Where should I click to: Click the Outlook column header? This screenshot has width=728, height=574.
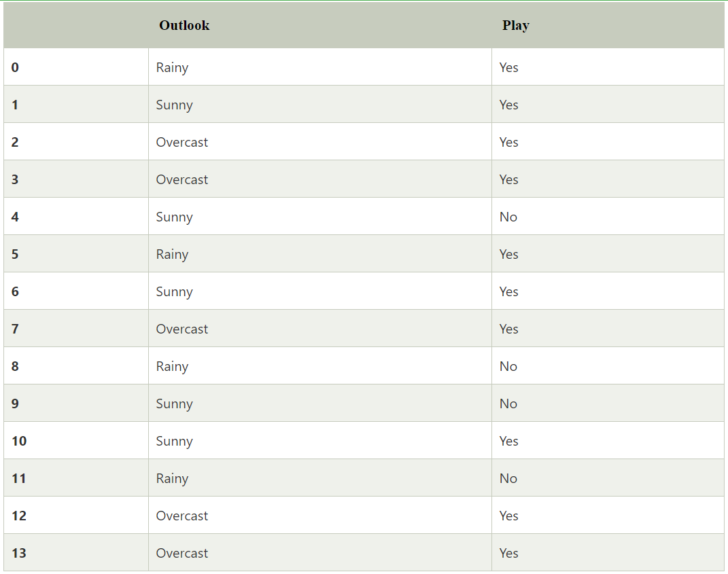pos(184,26)
